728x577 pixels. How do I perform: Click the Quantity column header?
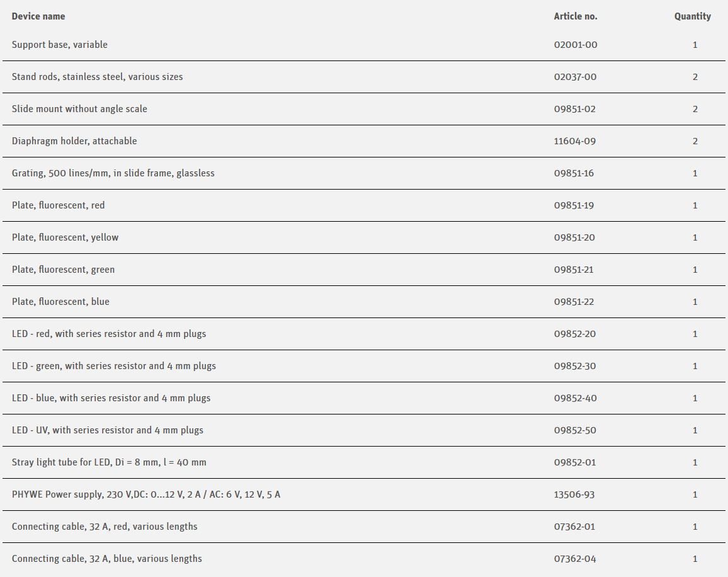pyautogui.click(x=692, y=16)
